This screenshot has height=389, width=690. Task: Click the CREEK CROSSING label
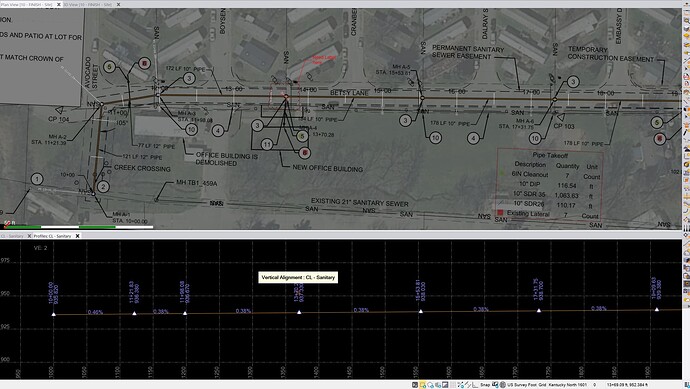click(142, 168)
